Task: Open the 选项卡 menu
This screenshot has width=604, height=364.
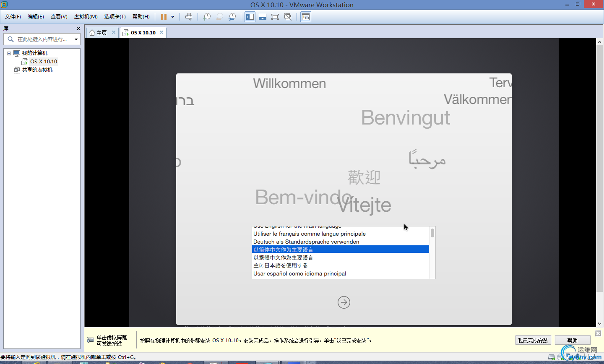Action: [115, 17]
